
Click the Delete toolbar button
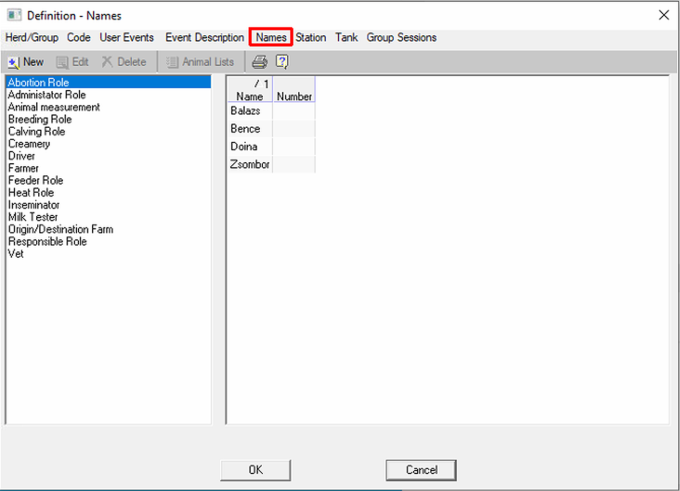[x=124, y=62]
